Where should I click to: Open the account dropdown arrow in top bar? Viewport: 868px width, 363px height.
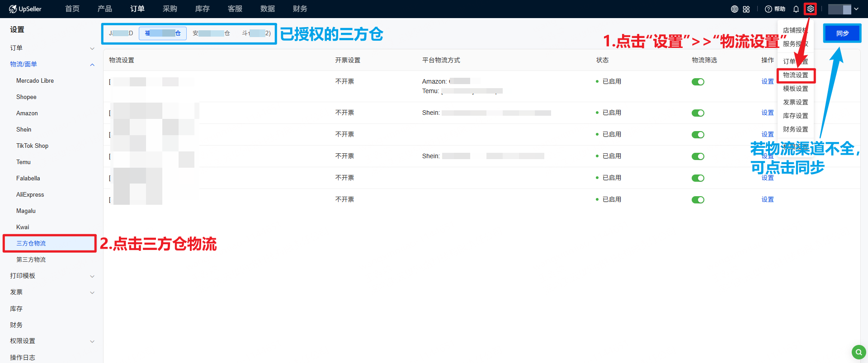856,9
